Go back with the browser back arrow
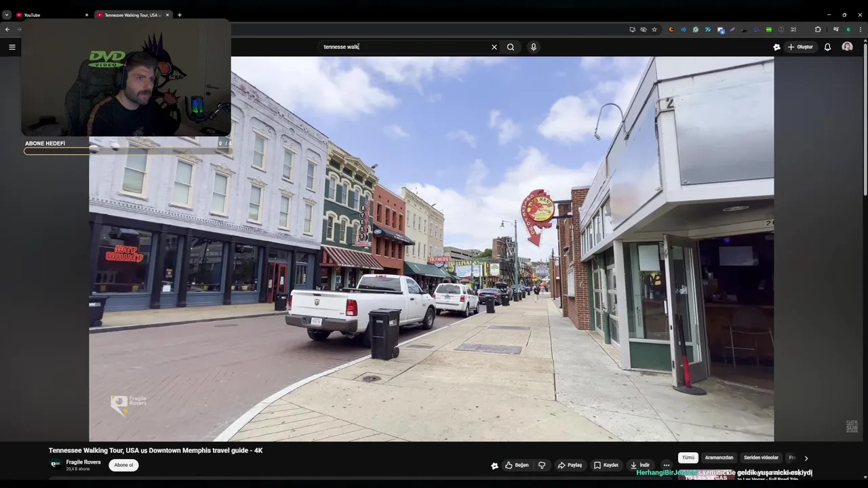 [x=7, y=29]
